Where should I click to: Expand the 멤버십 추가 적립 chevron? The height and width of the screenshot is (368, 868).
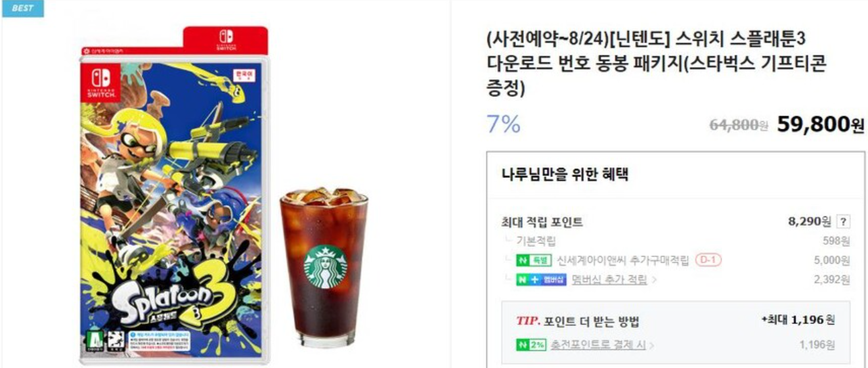point(653,279)
